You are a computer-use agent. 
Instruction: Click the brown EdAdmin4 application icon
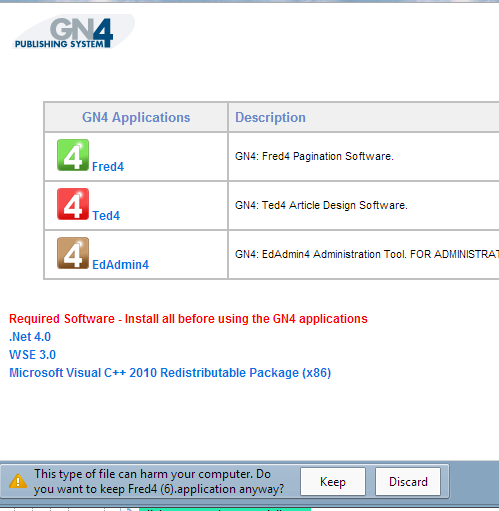coord(73,253)
